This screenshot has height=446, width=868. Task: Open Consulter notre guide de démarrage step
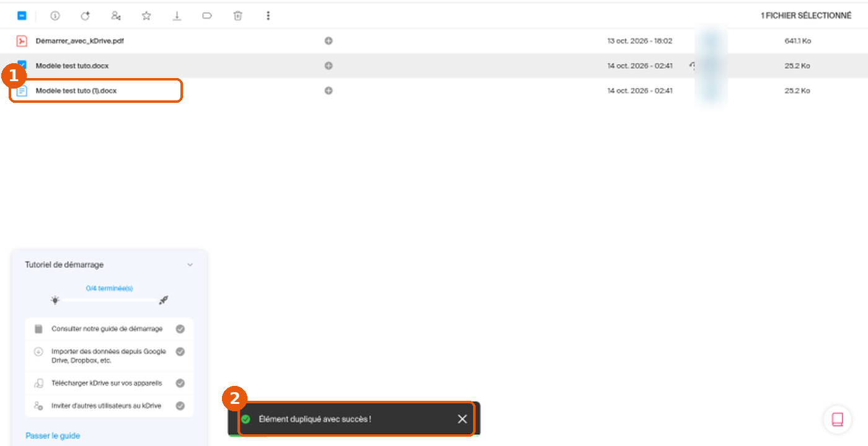pos(109,329)
